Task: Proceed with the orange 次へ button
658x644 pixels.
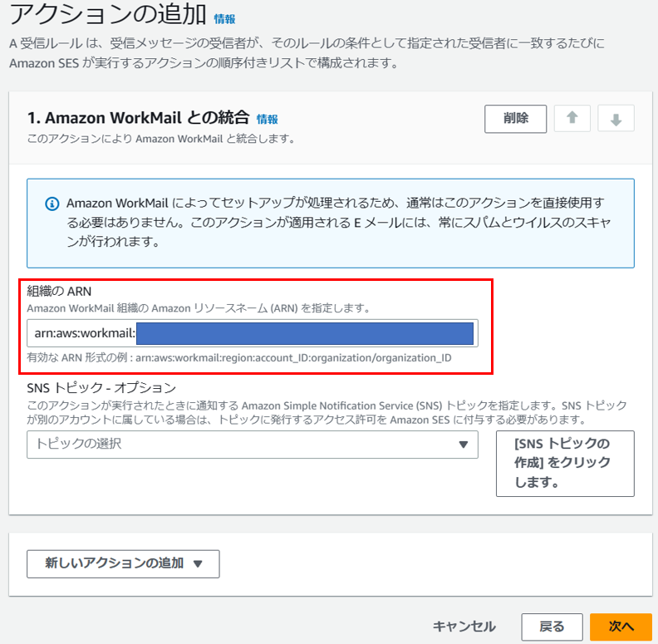Action: (621, 627)
